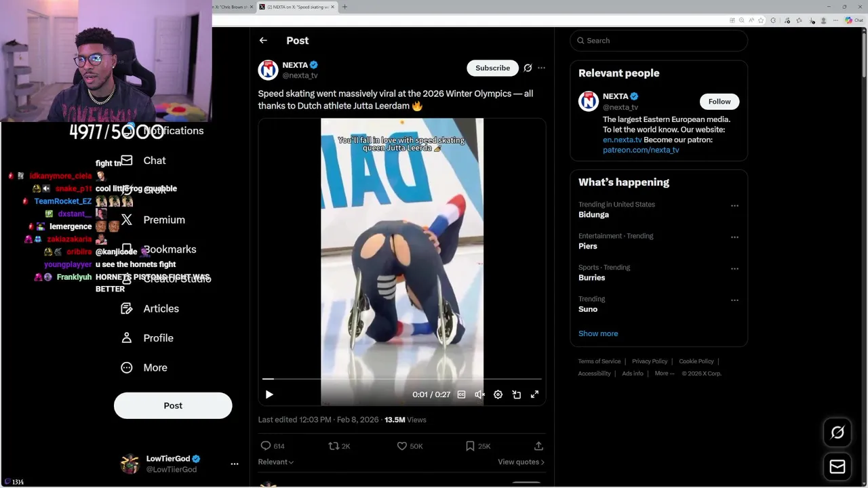The image size is (868, 488).
Task: Seek along the video progress bar
Action: [x=401, y=379]
